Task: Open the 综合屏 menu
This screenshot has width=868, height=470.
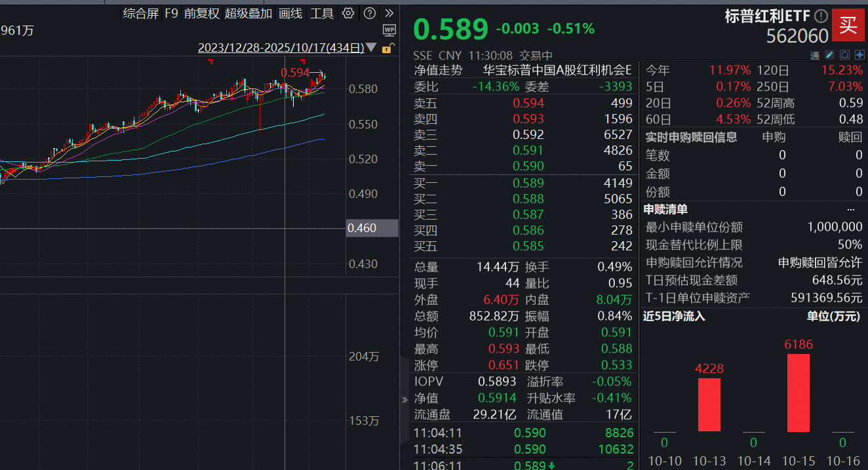Action: pos(141,13)
